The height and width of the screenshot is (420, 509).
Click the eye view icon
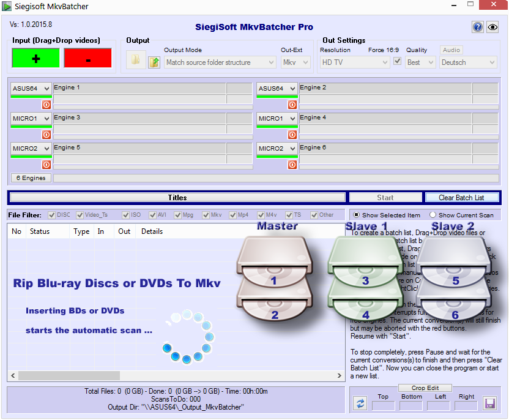point(492,27)
